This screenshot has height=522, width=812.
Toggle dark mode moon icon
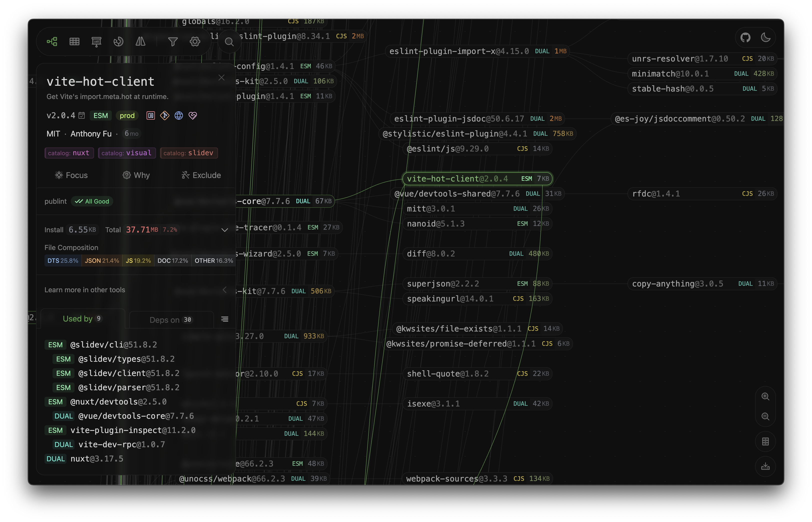[766, 37]
